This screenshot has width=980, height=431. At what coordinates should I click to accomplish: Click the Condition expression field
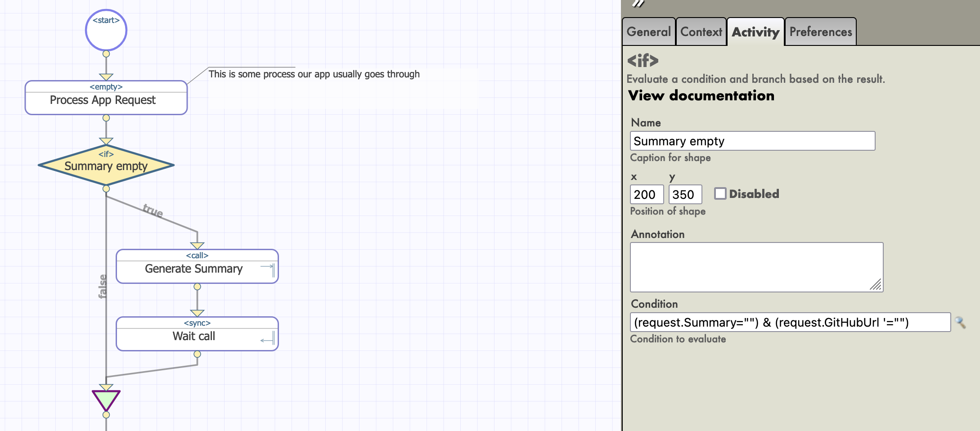(x=790, y=323)
